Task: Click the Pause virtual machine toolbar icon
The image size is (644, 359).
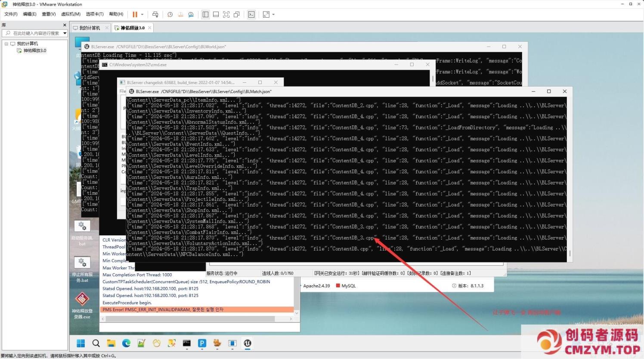Action: (x=135, y=14)
